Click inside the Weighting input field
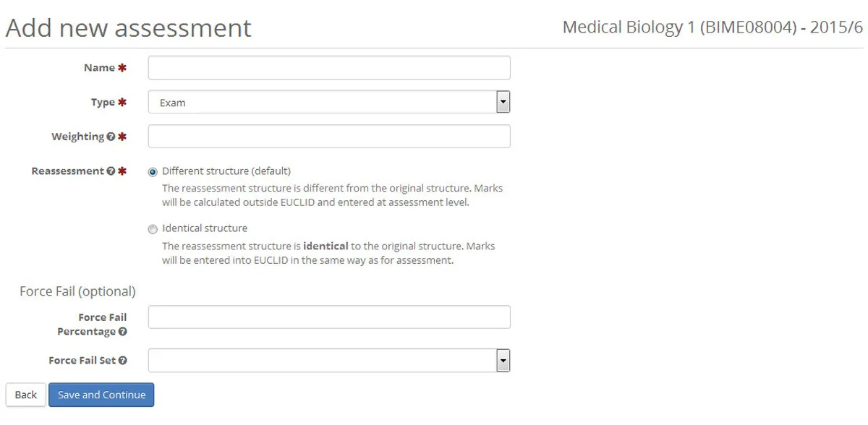 [x=329, y=136]
